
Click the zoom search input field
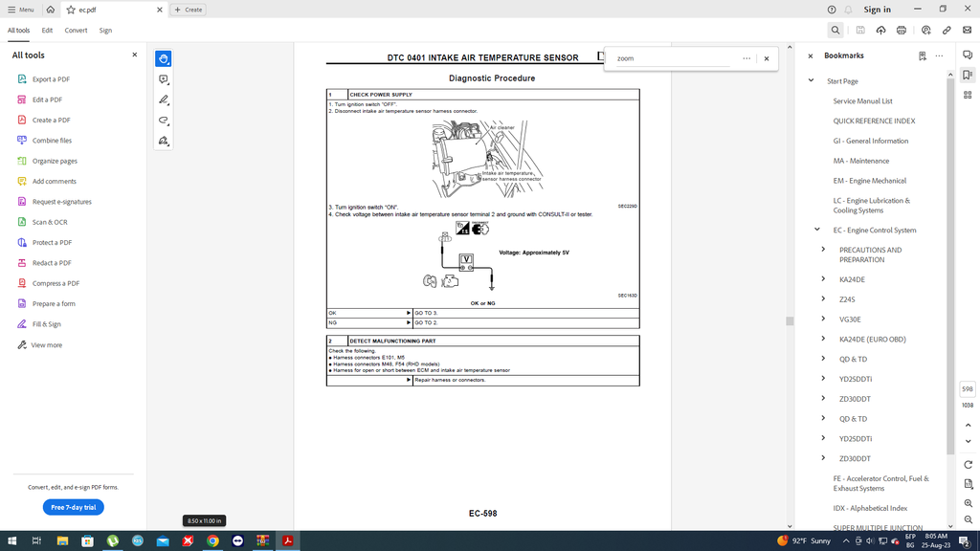(673, 58)
